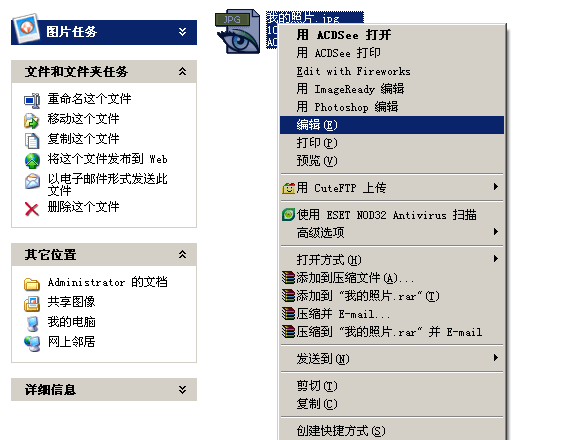Choose 打开方式(H)

(x=392, y=260)
